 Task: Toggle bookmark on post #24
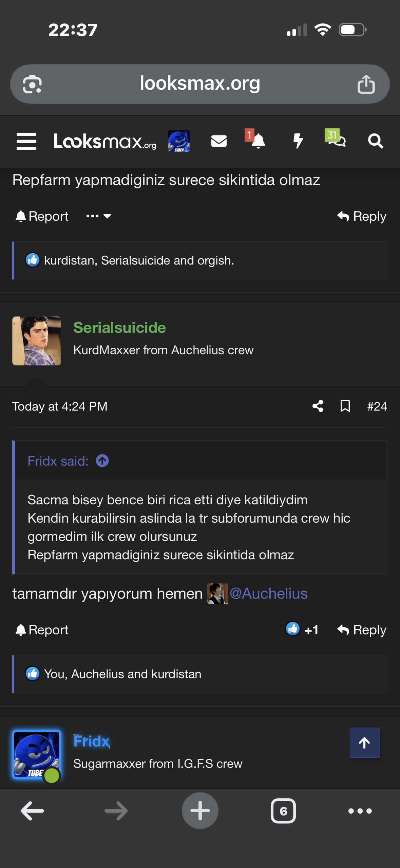345,406
